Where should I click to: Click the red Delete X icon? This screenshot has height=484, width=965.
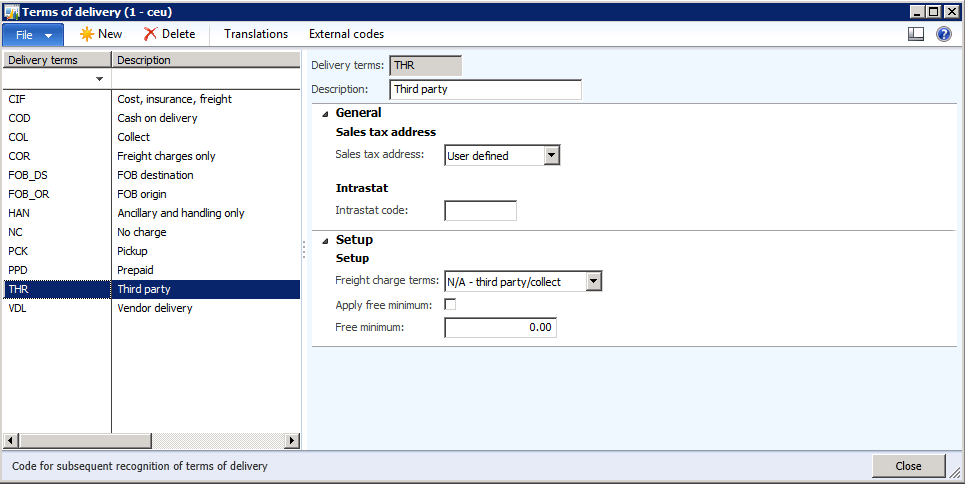click(x=150, y=34)
